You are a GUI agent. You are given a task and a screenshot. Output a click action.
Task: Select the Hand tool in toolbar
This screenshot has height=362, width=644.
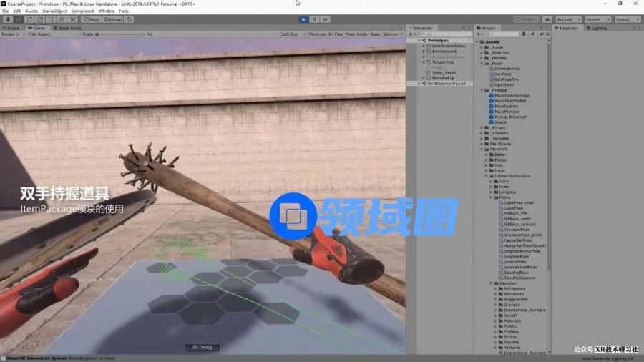8,19
